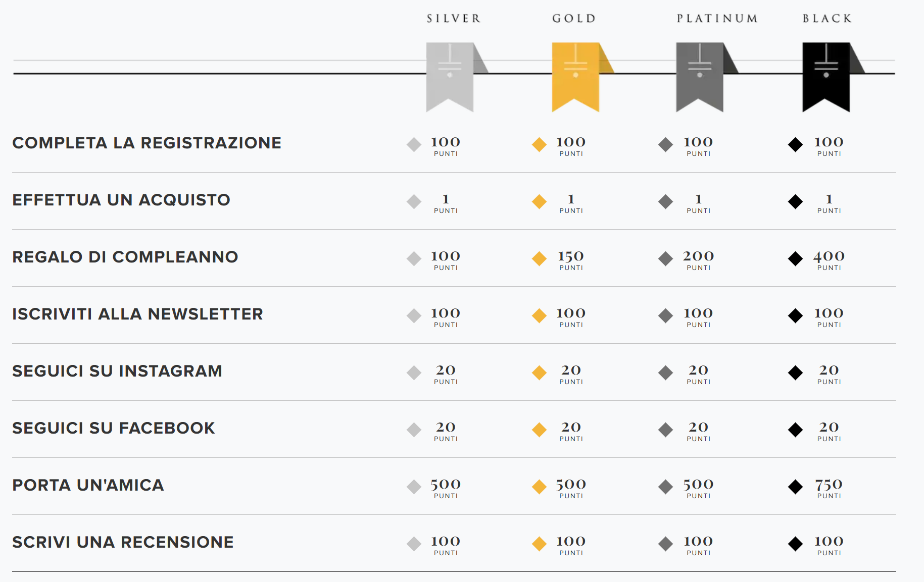This screenshot has height=582, width=924.
Task: Click black diamond in Porta un'amica row
Action: 795,487
